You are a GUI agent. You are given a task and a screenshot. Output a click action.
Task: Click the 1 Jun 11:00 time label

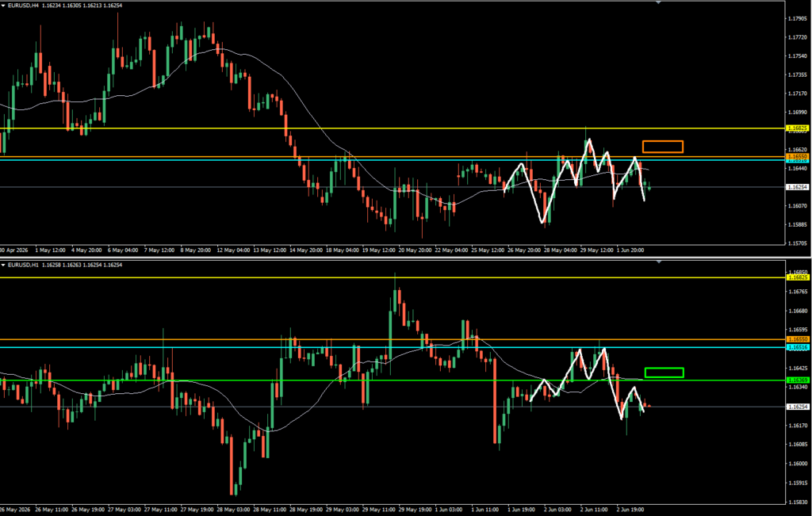(x=485, y=510)
